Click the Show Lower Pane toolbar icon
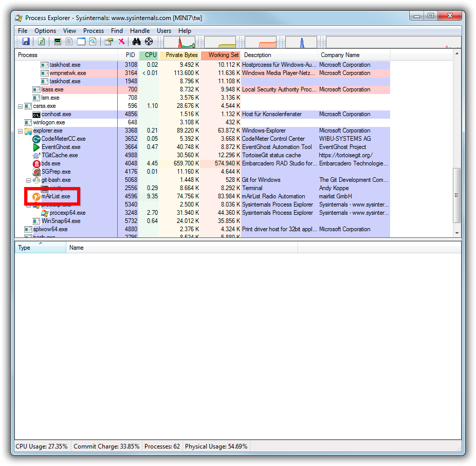This screenshot has width=476, height=466. point(81,42)
